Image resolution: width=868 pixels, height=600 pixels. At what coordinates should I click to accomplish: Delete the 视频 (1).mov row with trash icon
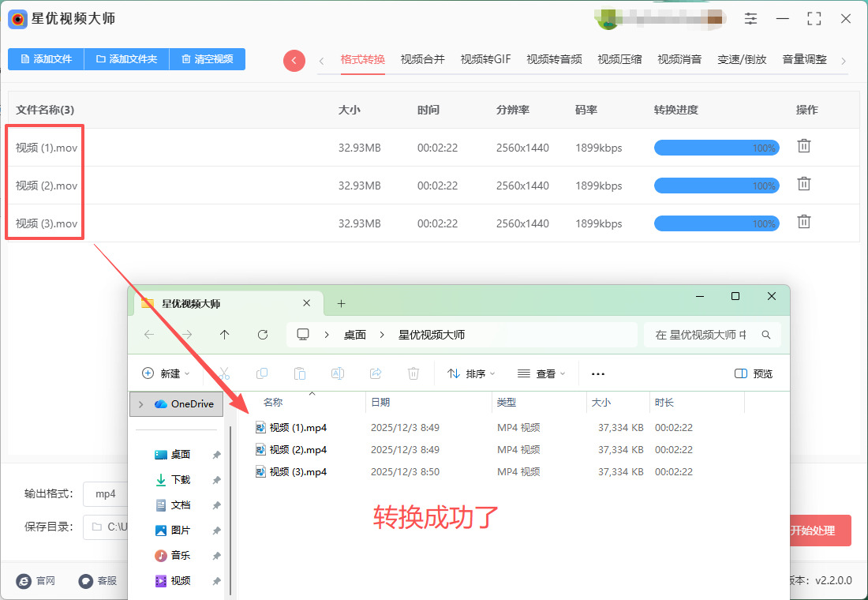click(x=803, y=146)
